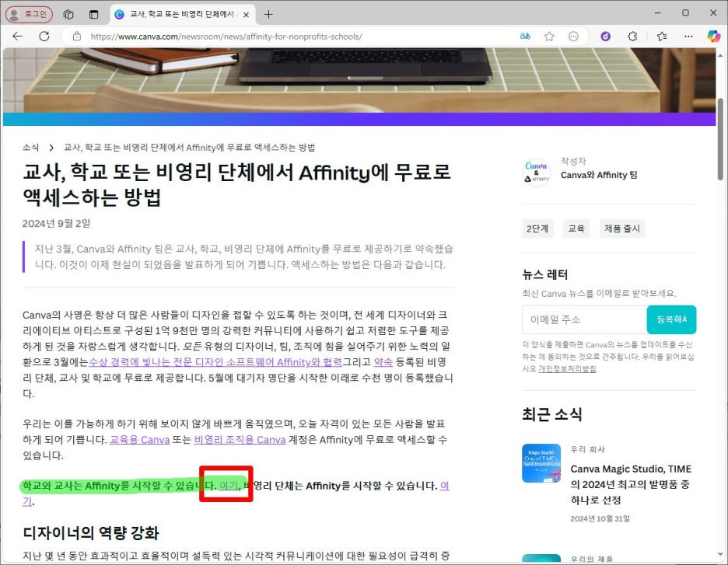Screen dimensions: 728x565
Task: Open the 교육용 Canva link
Action: click(140, 439)
